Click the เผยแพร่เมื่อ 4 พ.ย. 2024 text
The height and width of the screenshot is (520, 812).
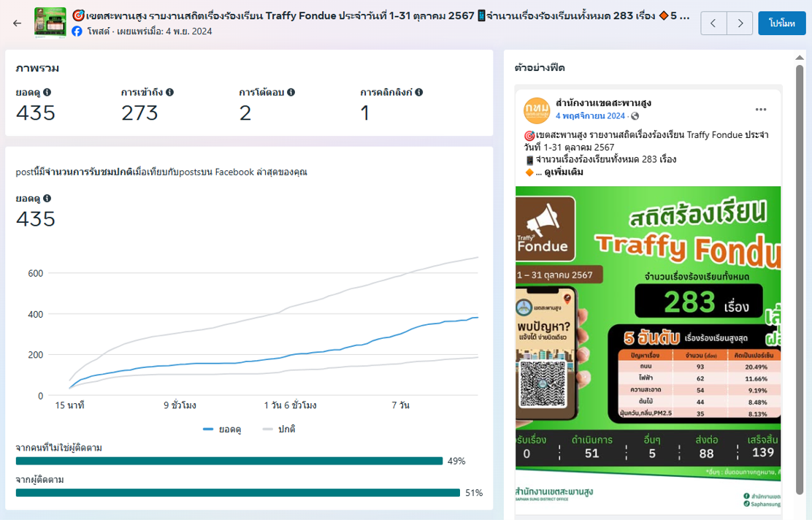click(164, 31)
